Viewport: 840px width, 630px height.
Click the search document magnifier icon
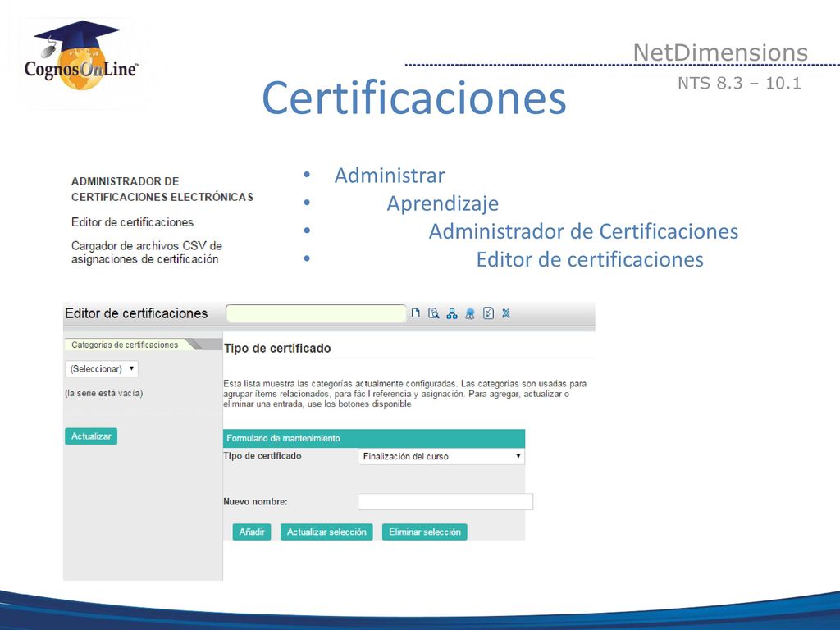point(434,313)
